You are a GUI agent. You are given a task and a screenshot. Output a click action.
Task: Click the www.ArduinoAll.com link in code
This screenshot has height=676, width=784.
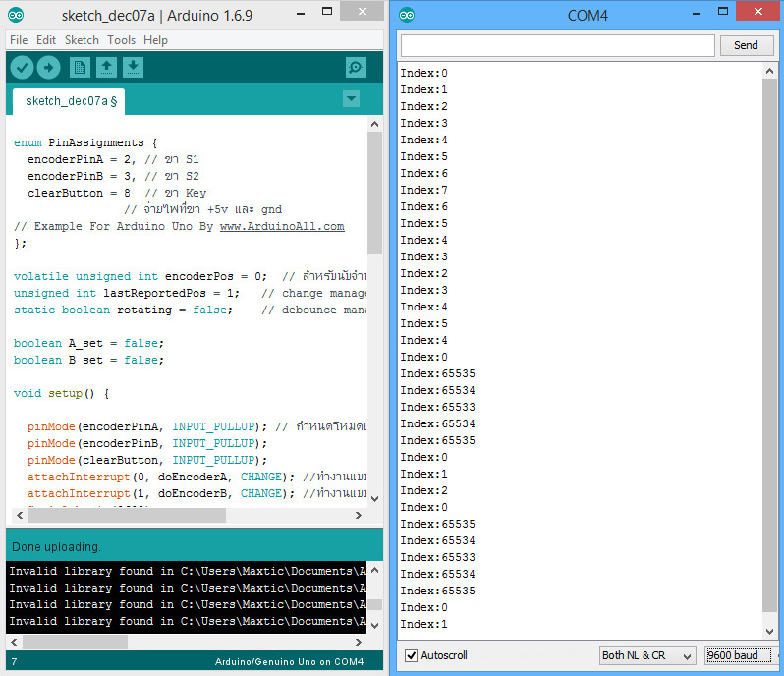282,226
